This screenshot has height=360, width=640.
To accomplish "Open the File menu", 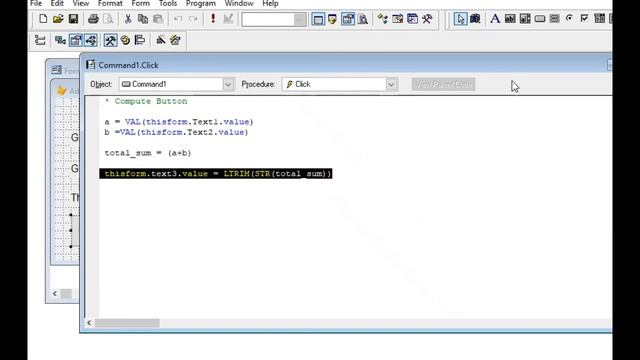I will pyautogui.click(x=36, y=4).
